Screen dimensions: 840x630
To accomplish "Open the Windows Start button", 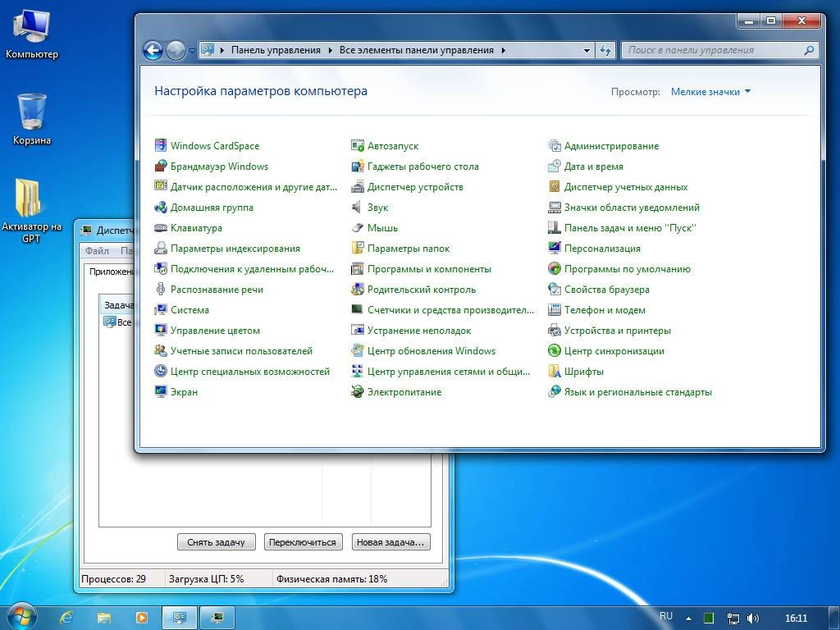I will pyautogui.click(x=21, y=617).
